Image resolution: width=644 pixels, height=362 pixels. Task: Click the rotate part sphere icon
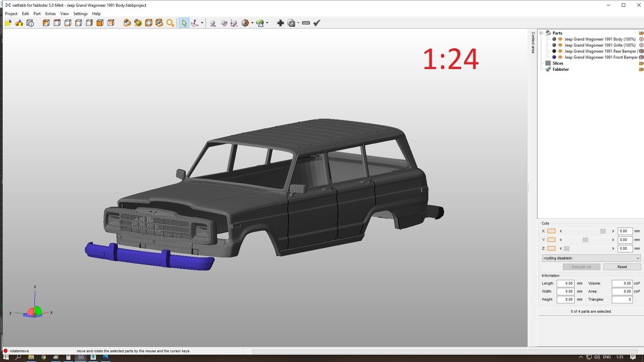224,23
